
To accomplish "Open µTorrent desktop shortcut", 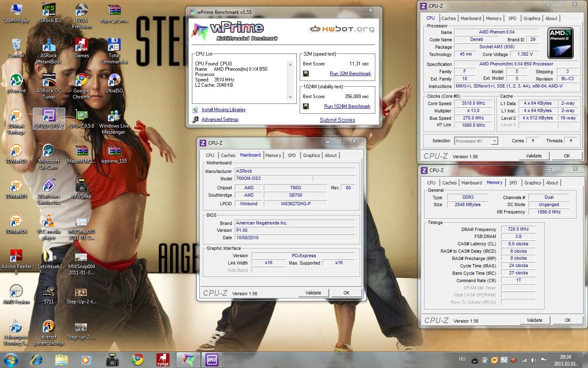I will pyautogui.click(x=16, y=83).
